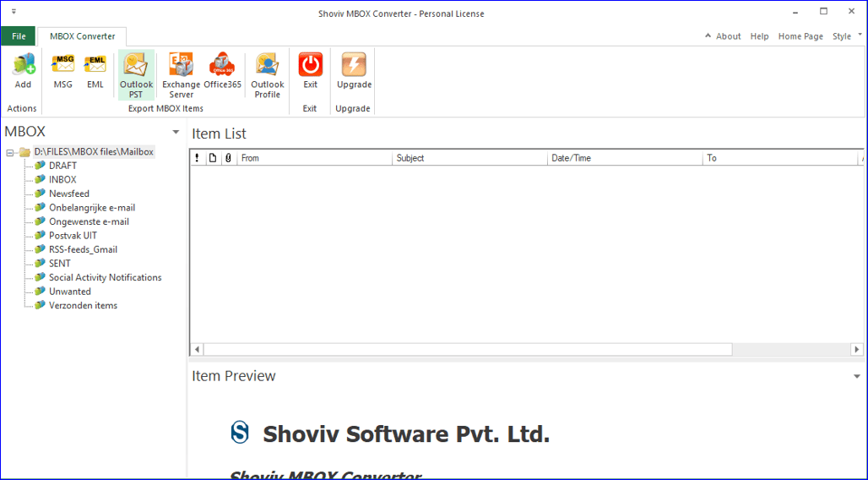
Task: Sort by attachment paperclip column
Action: pyautogui.click(x=228, y=158)
